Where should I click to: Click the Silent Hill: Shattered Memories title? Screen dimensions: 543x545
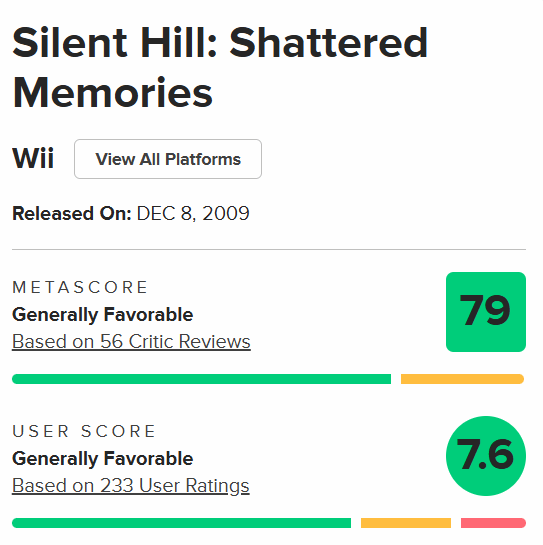(220, 68)
